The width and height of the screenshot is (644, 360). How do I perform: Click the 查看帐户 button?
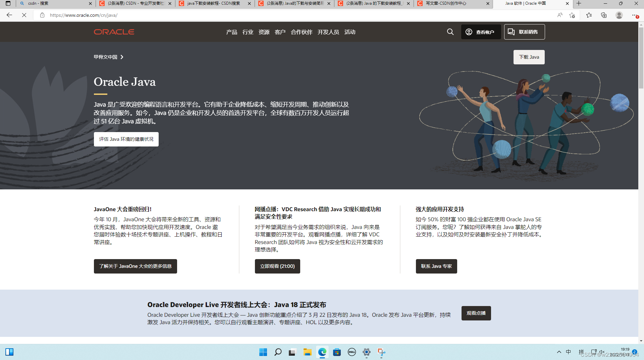[481, 32]
